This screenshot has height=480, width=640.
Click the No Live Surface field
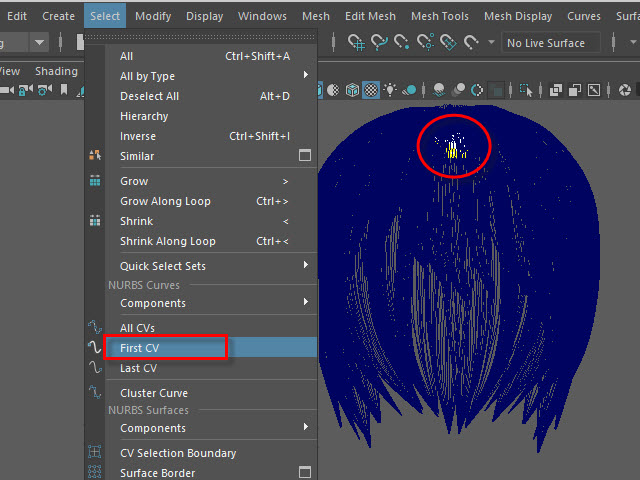(x=551, y=43)
